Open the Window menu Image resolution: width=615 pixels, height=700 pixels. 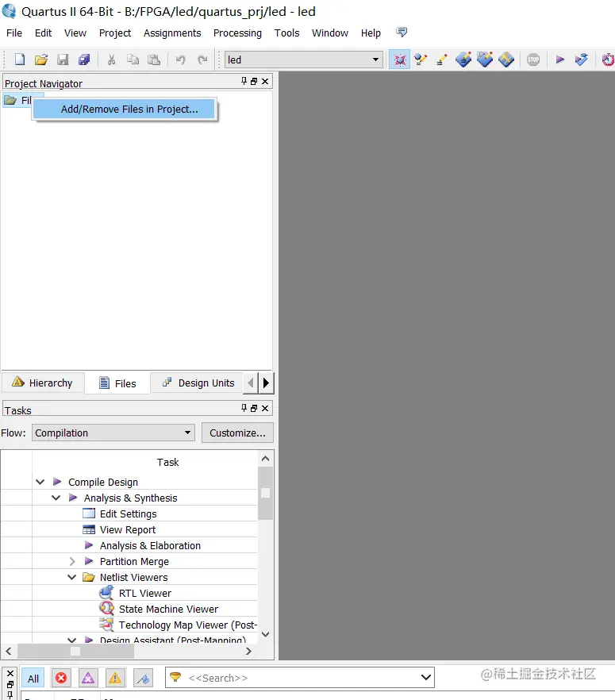(330, 33)
